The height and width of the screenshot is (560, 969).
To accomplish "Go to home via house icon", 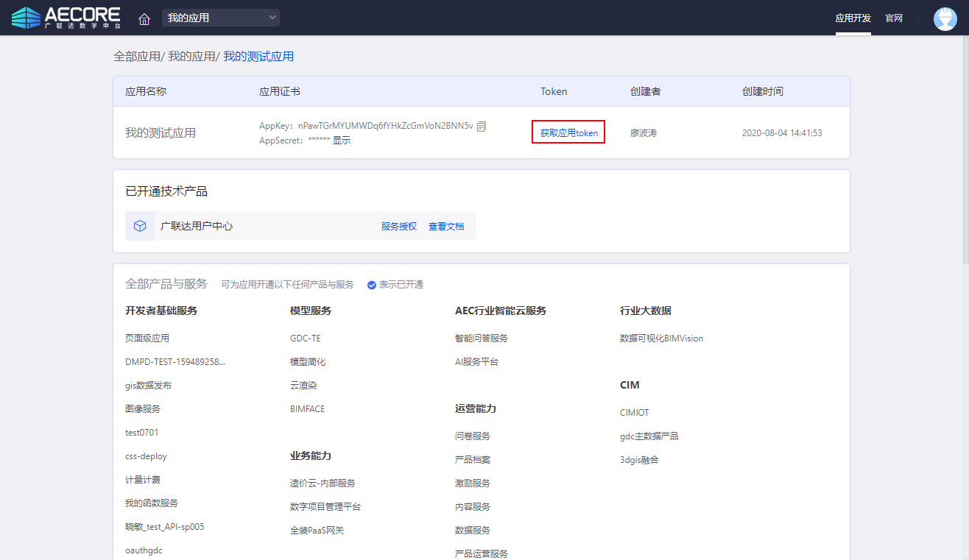I will pyautogui.click(x=144, y=18).
